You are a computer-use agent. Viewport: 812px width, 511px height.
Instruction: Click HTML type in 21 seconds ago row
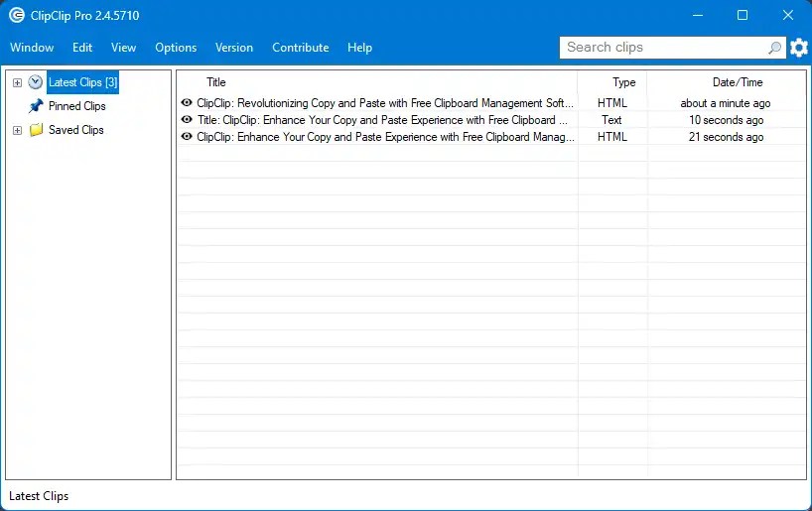point(612,137)
